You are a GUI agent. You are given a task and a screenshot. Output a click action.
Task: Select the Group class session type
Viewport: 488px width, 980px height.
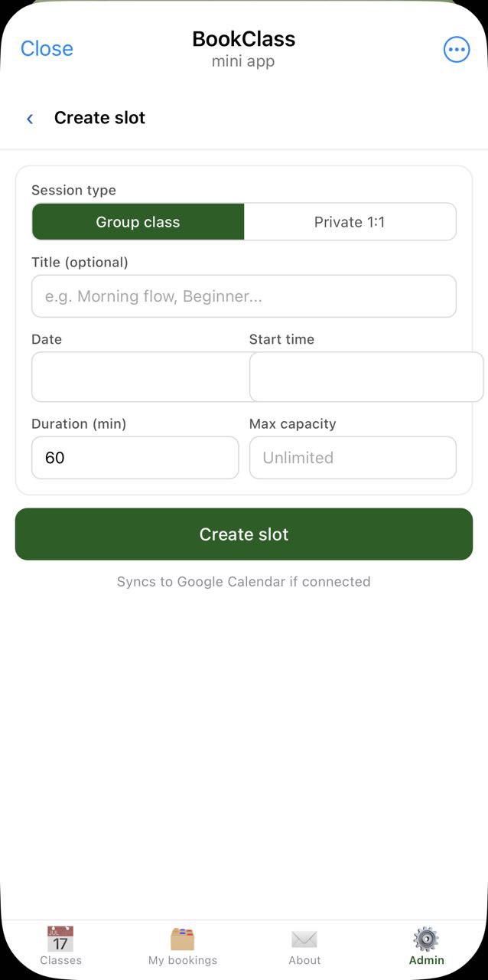click(138, 222)
